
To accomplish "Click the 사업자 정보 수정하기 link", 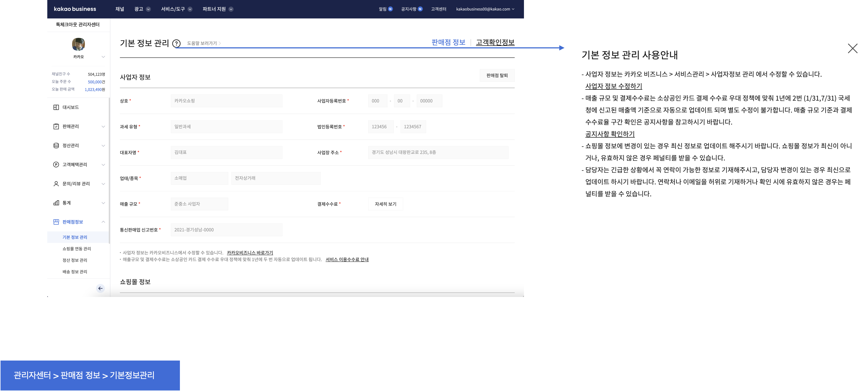I will point(613,86).
